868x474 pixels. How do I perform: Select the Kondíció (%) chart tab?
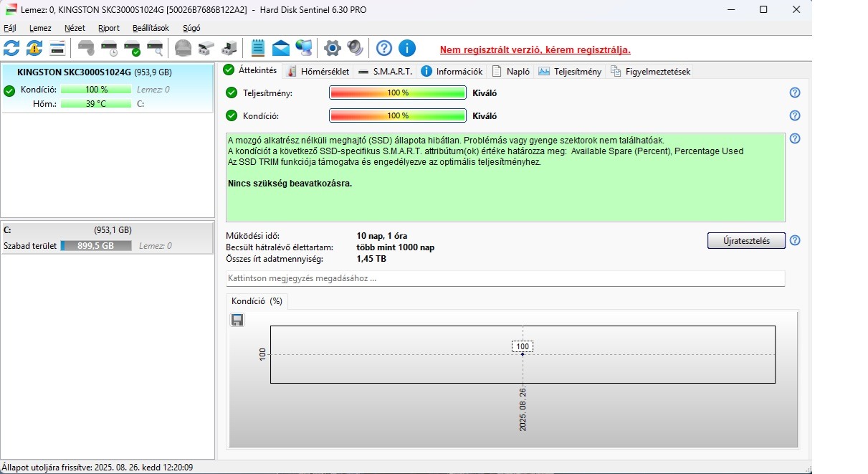tap(257, 301)
